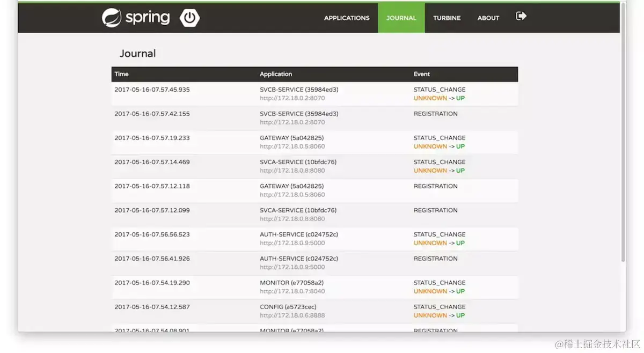Select timestamp 2017-05-16-07.57.12.118
The image size is (644, 353).
click(152, 186)
